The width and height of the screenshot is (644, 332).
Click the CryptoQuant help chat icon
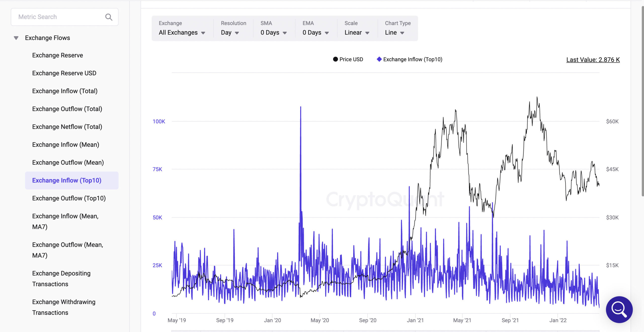coord(619,309)
